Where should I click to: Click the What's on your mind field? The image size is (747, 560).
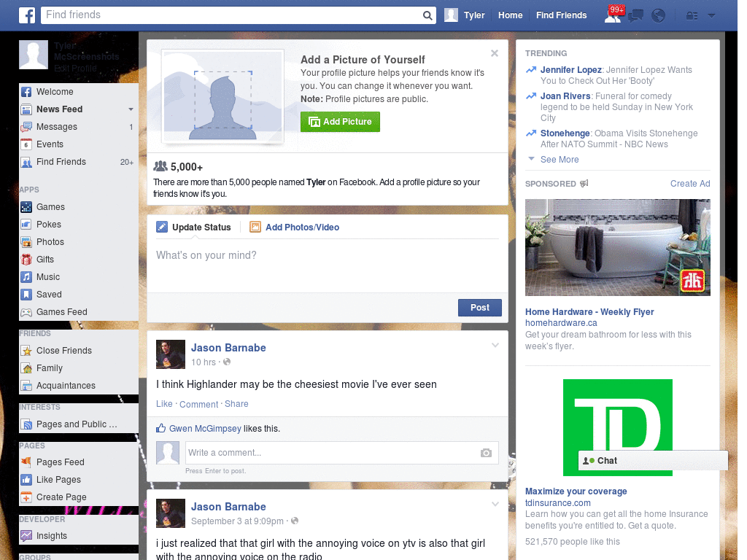[328, 265]
